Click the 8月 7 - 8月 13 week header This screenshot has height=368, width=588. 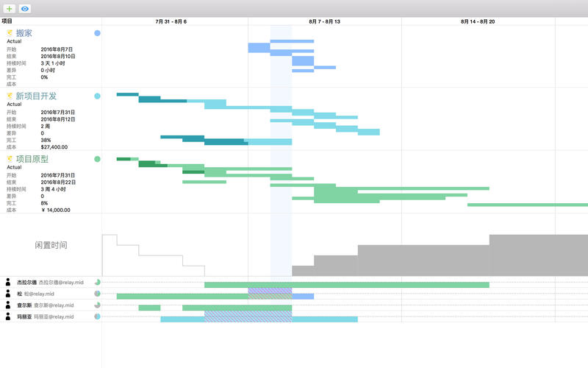pyautogui.click(x=324, y=21)
